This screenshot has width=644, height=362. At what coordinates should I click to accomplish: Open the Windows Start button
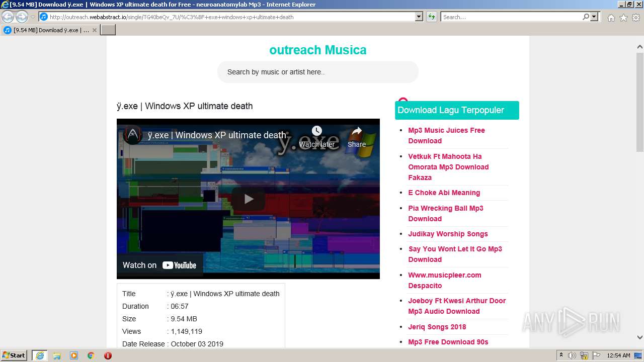tap(14, 355)
